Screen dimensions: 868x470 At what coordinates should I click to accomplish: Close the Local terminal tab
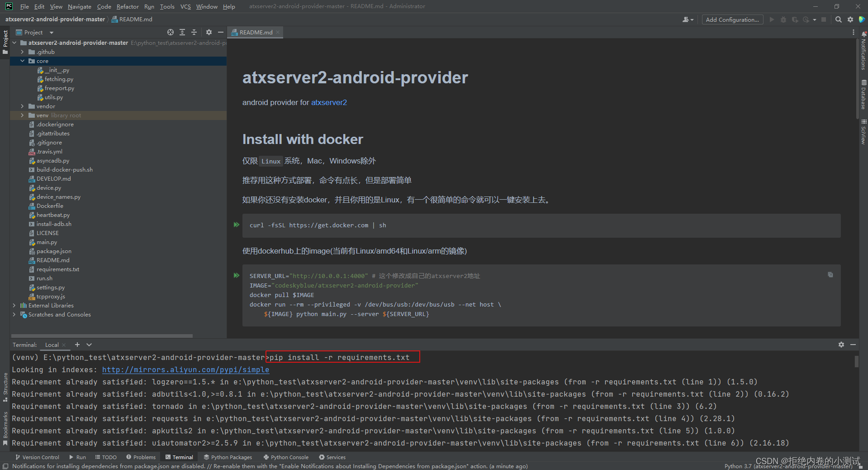[x=64, y=345]
